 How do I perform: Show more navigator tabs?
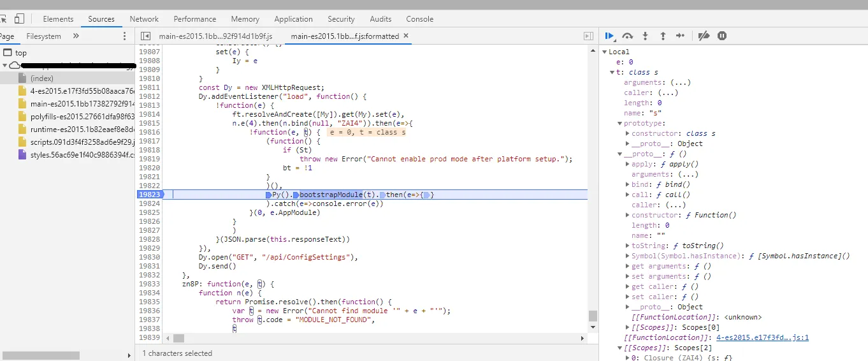(76, 36)
